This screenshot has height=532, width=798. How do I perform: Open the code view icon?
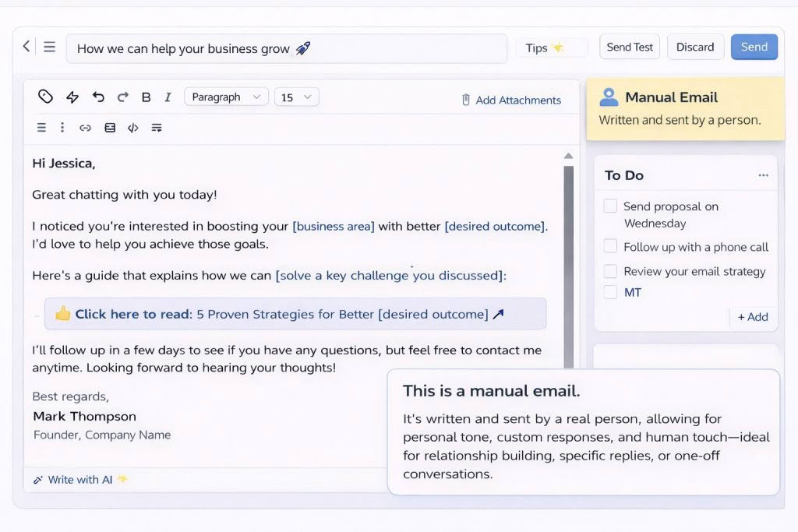click(133, 128)
